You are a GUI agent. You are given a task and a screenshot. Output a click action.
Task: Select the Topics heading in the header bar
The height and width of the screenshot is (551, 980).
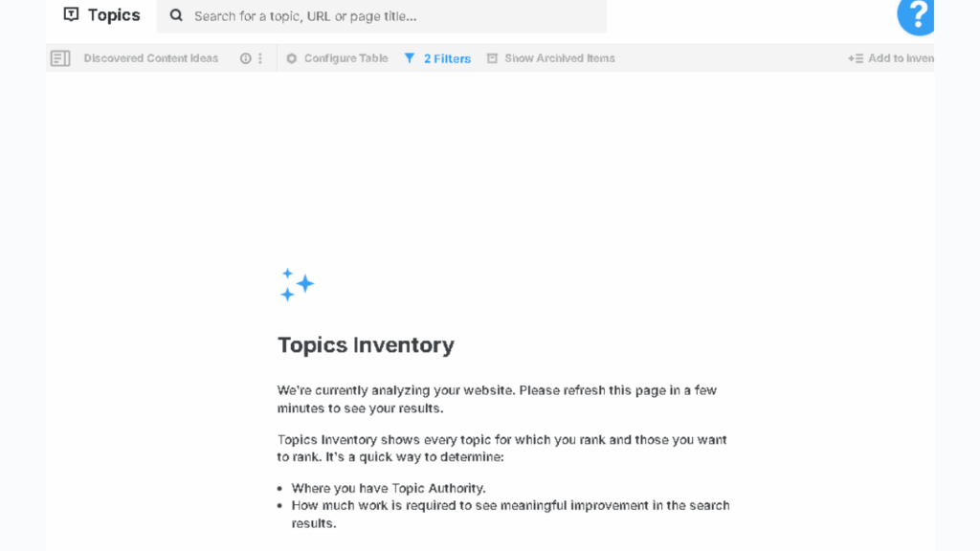[114, 14]
